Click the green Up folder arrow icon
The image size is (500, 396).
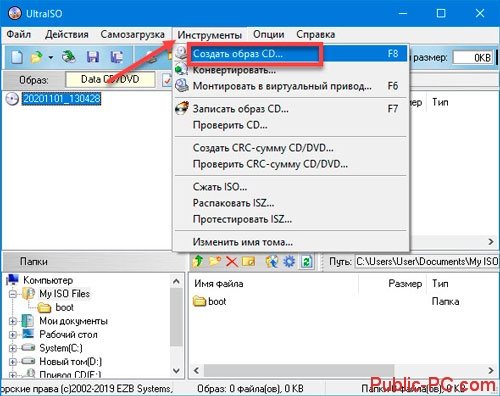point(198,261)
